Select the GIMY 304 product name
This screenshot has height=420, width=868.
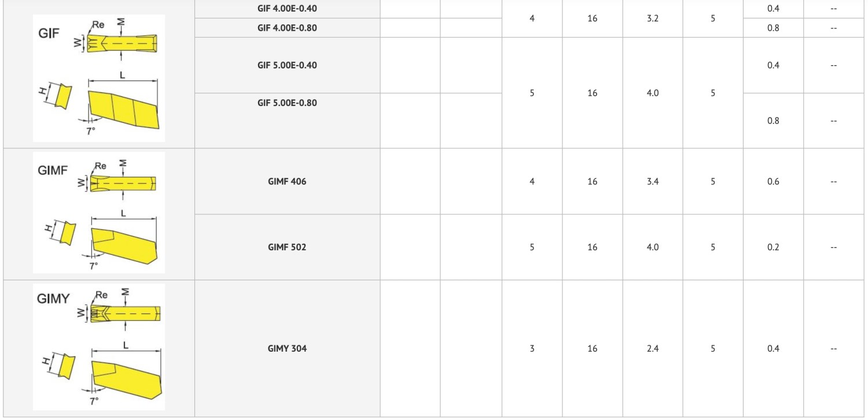(287, 348)
